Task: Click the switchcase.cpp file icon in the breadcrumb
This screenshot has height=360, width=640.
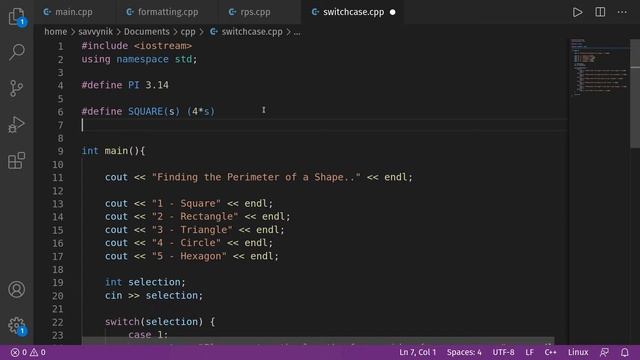Action: point(213,31)
